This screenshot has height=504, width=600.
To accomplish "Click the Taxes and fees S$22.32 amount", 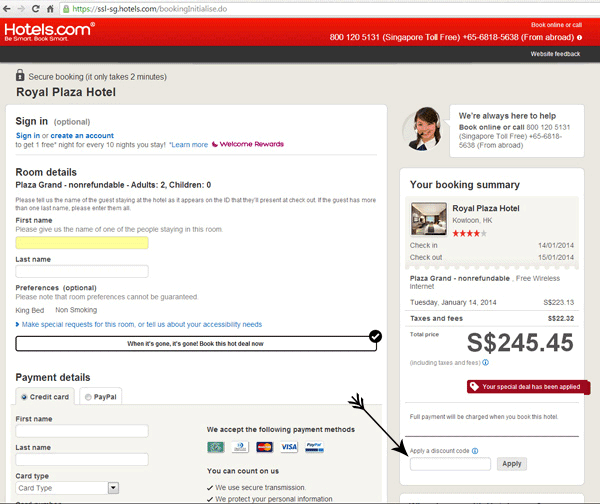I will (x=561, y=318).
